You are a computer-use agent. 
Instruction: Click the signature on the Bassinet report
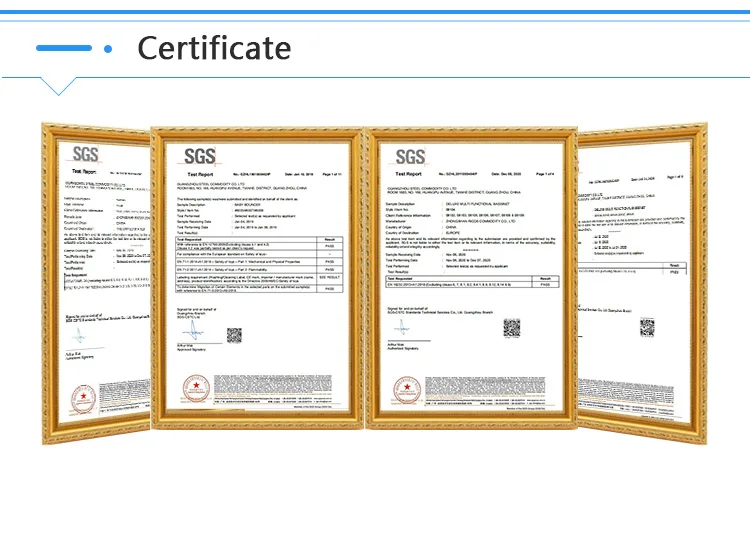[402, 328]
